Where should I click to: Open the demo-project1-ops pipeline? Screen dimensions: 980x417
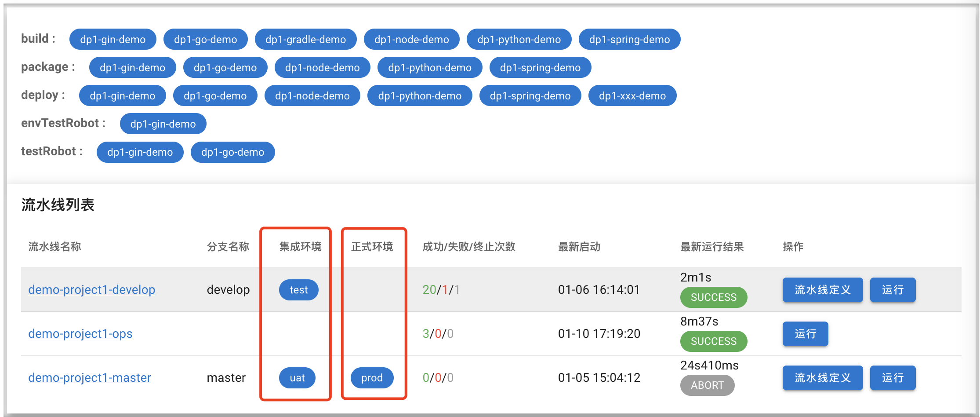(x=80, y=333)
